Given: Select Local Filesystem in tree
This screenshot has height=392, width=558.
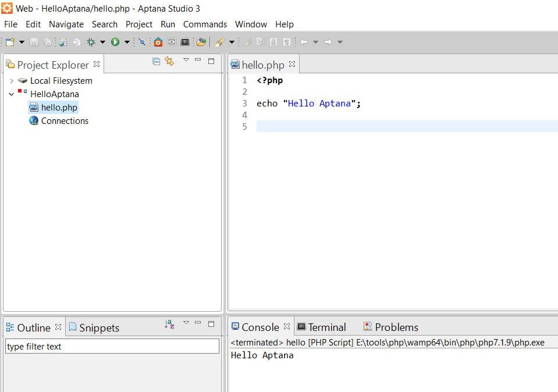Looking at the screenshot, I should click(x=61, y=81).
